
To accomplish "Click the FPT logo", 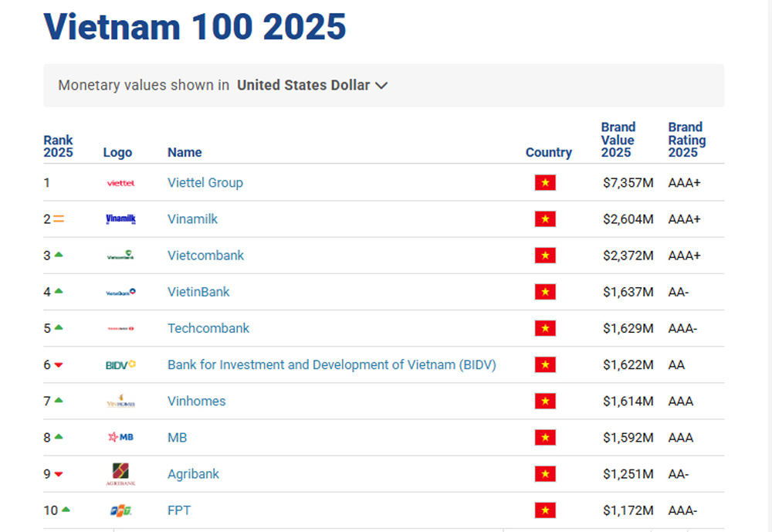I will [120, 510].
